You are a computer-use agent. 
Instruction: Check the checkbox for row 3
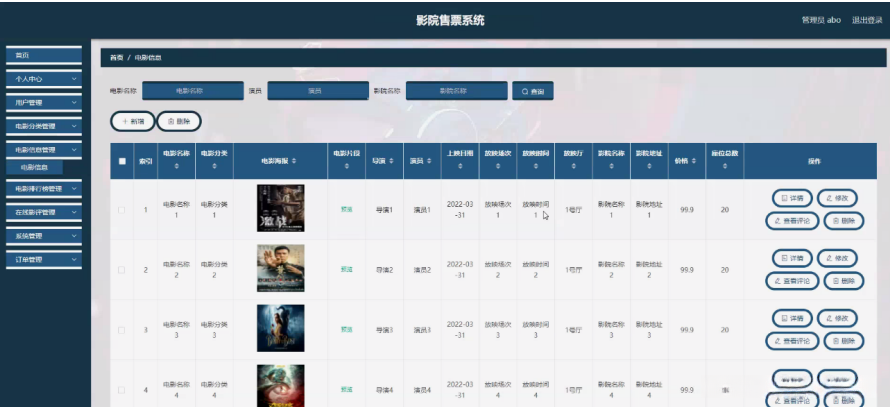(x=121, y=330)
